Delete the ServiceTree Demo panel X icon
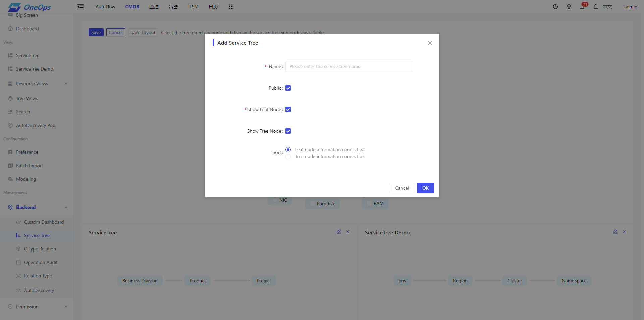 pyautogui.click(x=624, y=232)
